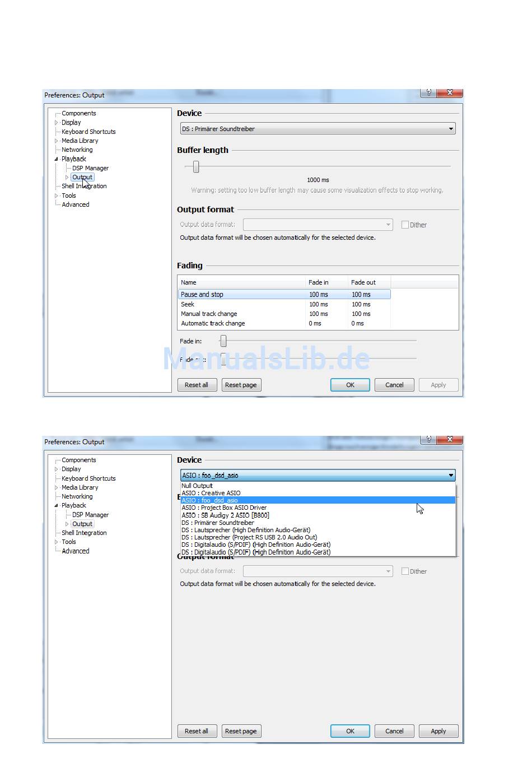The image size is (532, 777).
Task: Click Reset page in the lower dialog
Action: coord(241,731)
